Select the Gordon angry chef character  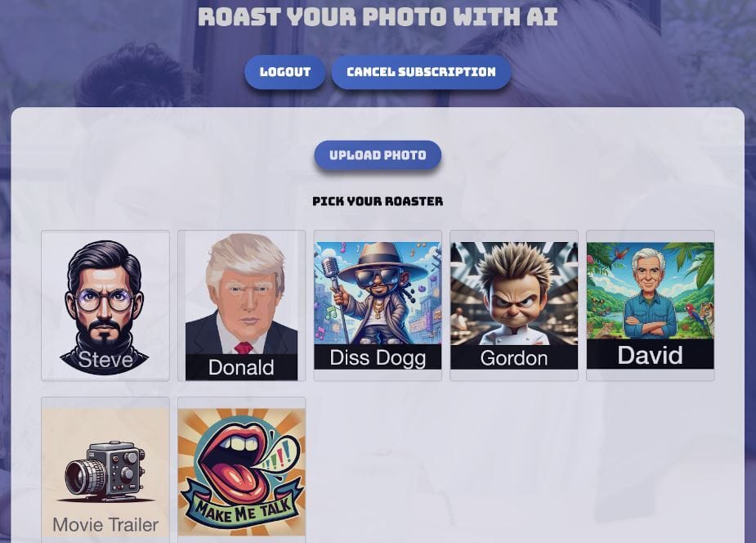pos(514,306)
